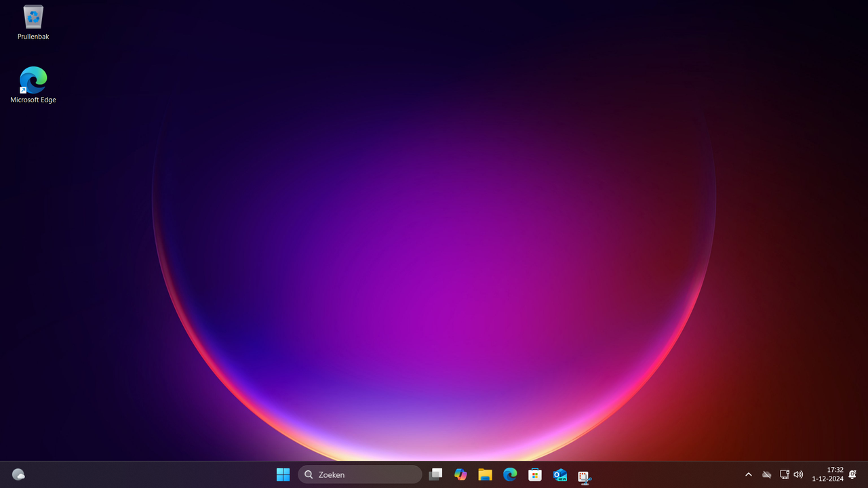Open the notifications bell icon
This screenshot has height=488, width=868.
852,474
